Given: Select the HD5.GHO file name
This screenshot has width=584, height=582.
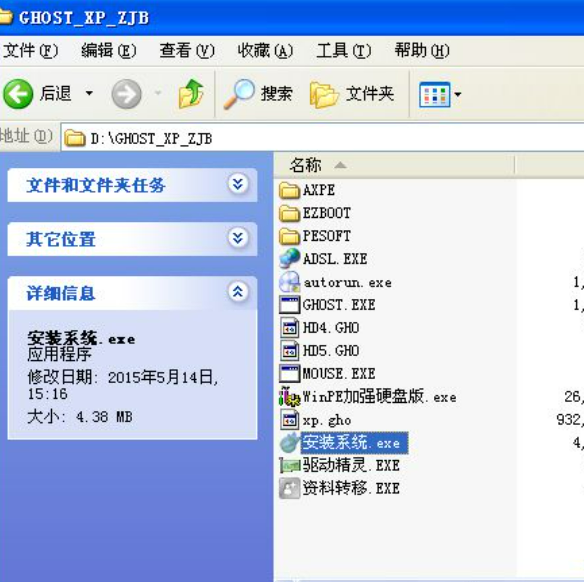Looking at the screenshot, I should pos(331,351).
